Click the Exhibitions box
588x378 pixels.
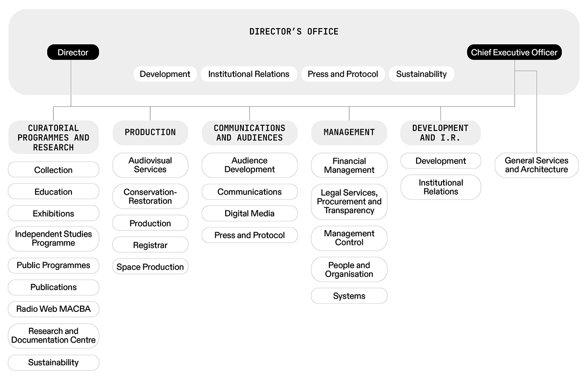click(53, 214)
